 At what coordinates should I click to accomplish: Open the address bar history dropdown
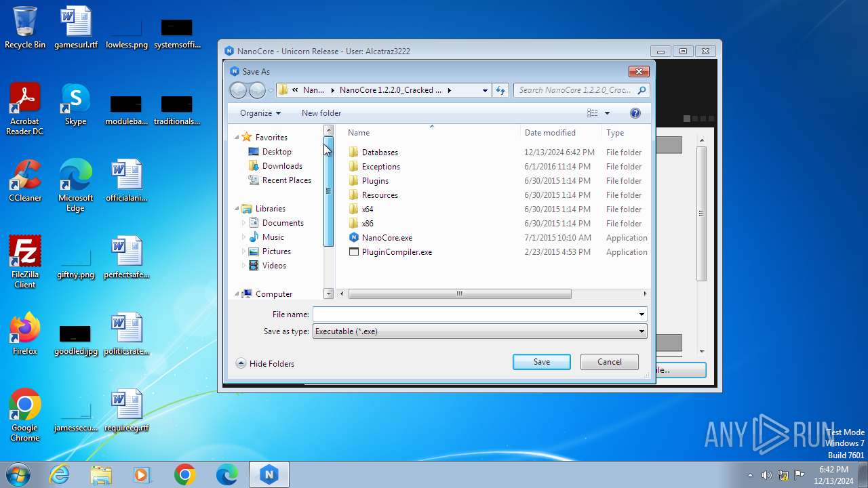coord(485,90)
